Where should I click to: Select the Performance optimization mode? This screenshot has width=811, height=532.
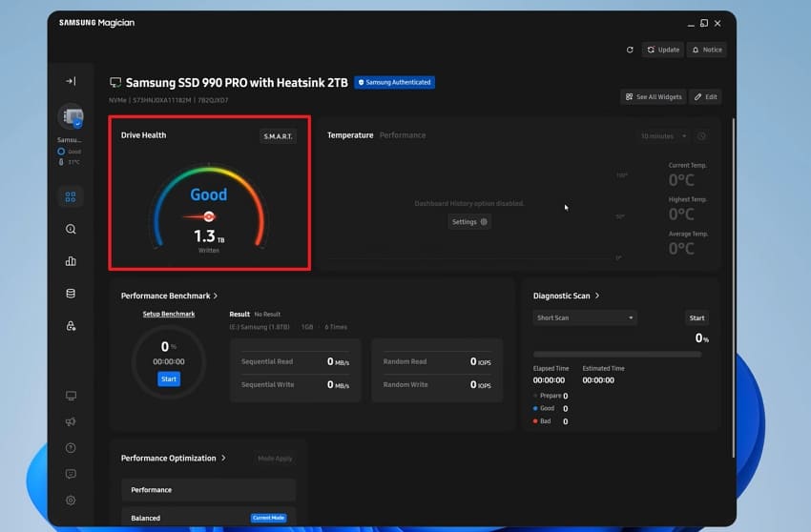208,490
